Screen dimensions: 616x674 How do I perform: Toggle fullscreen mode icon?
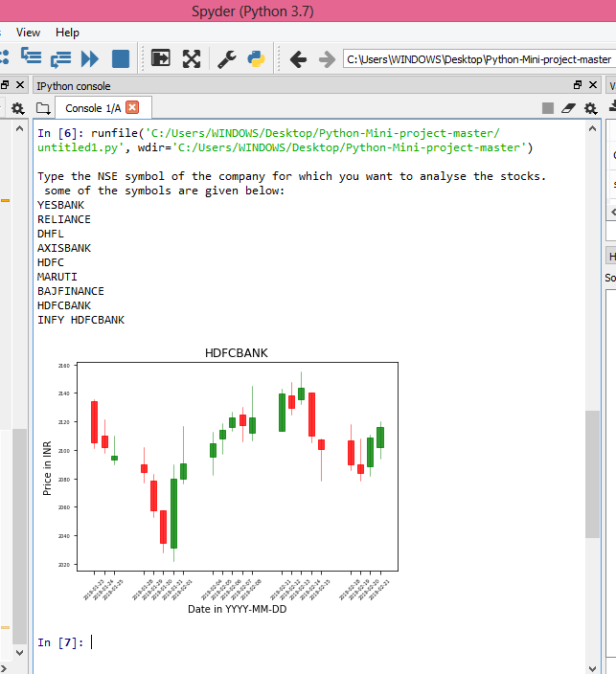[x=192, y=59]
